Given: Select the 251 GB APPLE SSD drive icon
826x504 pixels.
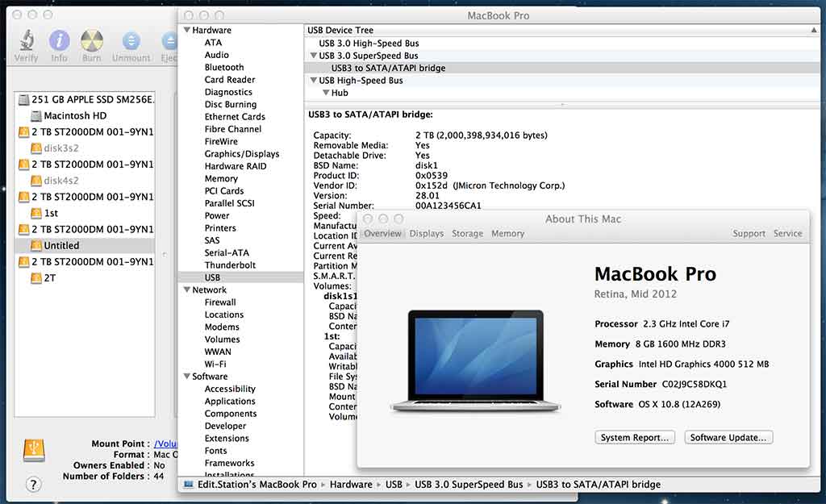Looking at the screenshot, I should click(23, 99).
